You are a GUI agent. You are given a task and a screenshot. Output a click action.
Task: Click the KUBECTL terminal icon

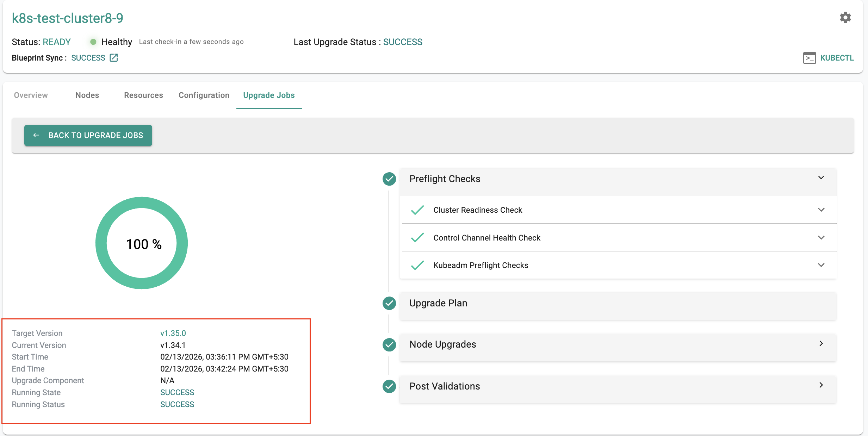(x=809, y=58)
